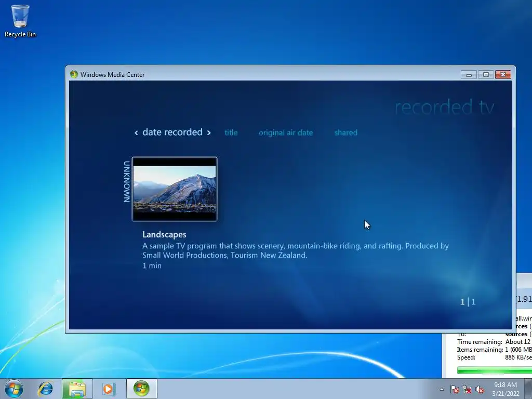
Task: Open Windows Explorer taskbar icon
Action: coord(77,389)
